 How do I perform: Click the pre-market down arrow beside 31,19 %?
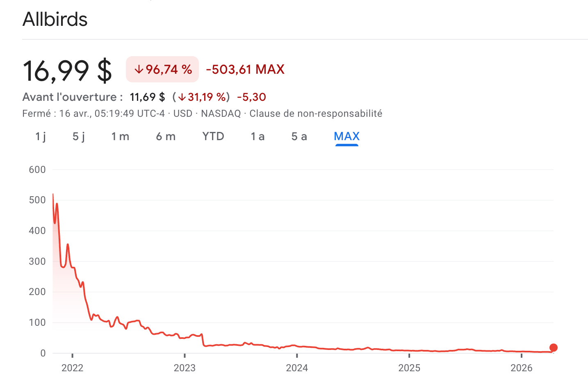coord(182,98)
